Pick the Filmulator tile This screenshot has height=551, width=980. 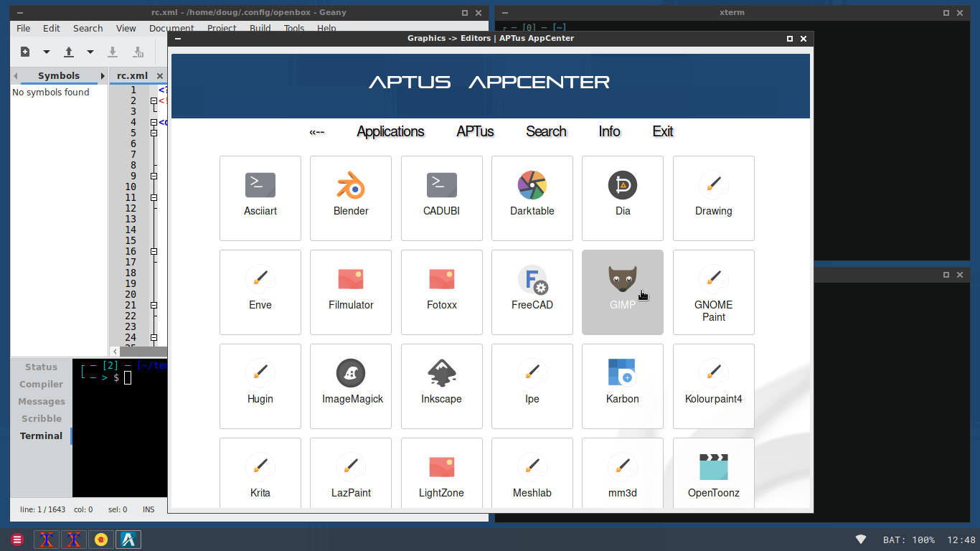(x=351, y=292)
